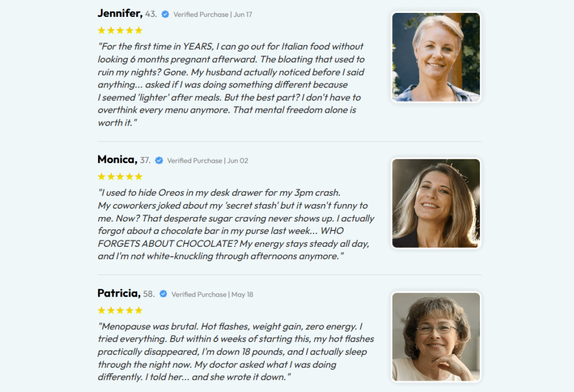Click the fifth star in Jennifer's rating
Viewport: 574px width, 392px height.
click(x=138, y=30)
